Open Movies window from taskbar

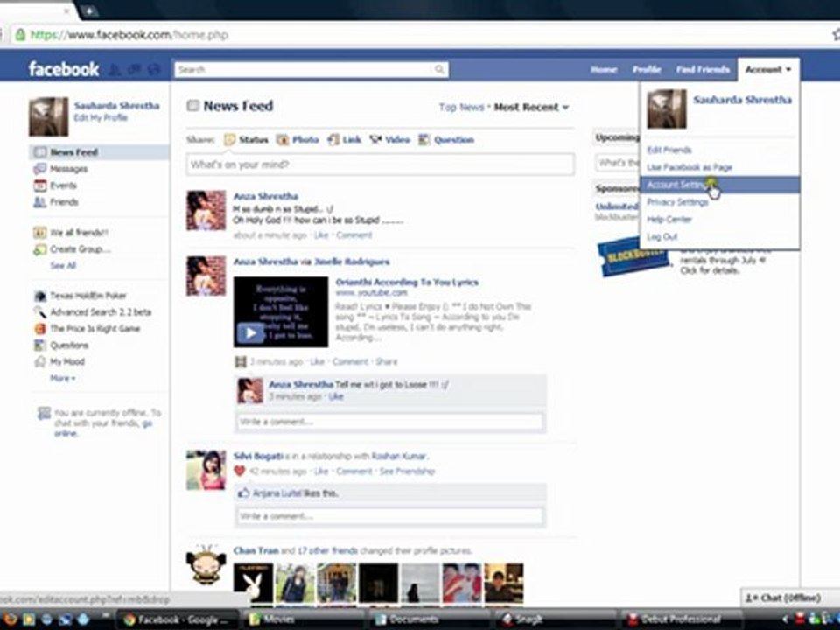[x=304, y=619]
